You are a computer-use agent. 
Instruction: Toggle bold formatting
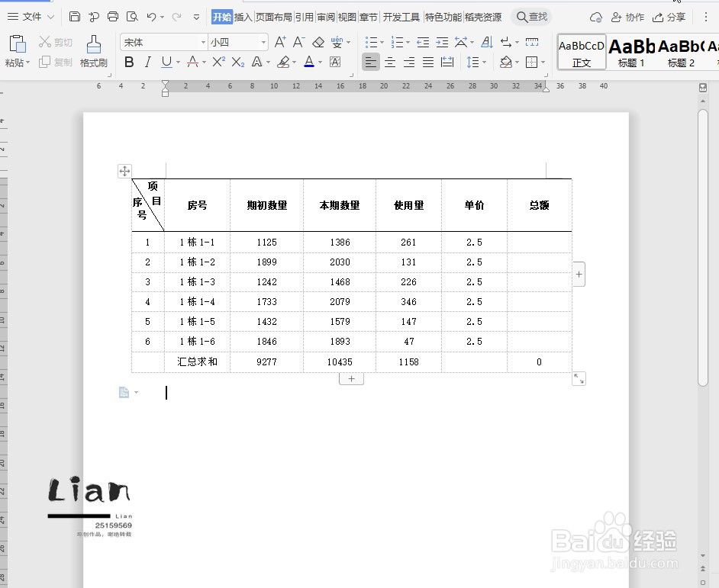(130, 62)
